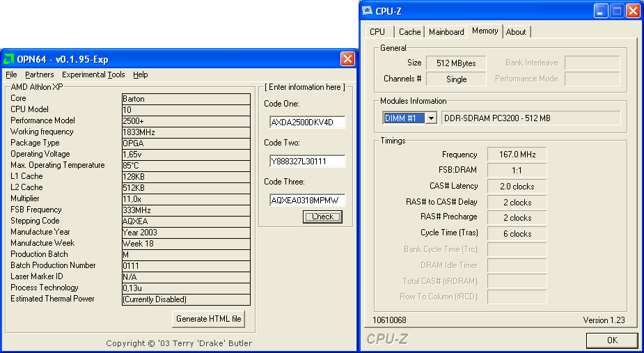Image resolution: width=644 pixels, height=353 pixels.
Task: Click the L2 Cache value '512KB'
Action: coord(186,188)
